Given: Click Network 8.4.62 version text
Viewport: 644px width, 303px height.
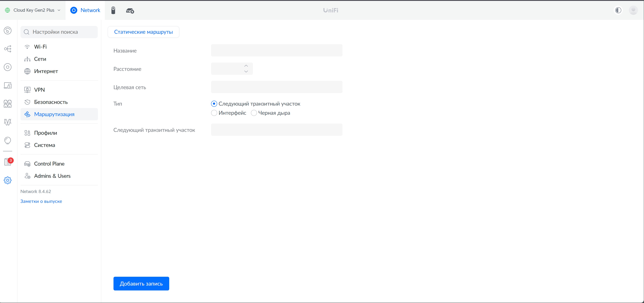Looking at the screenshot, I should tap(36, 192).
